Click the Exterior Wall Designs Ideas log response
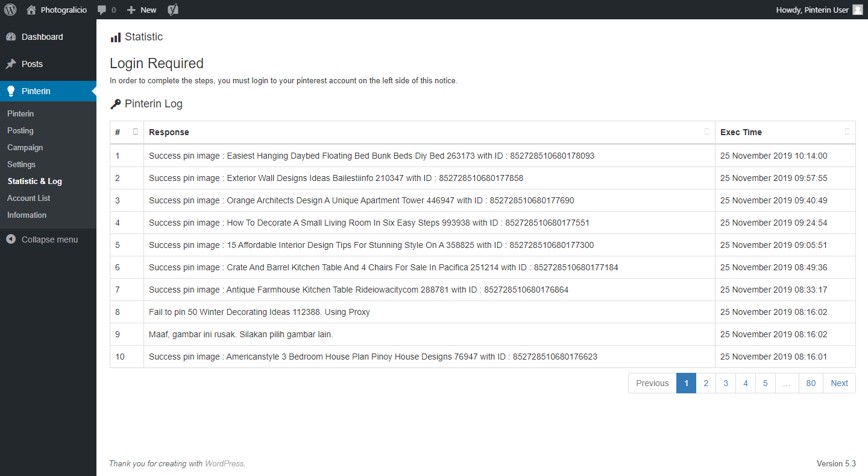This screenshot has height=476, width=868. [x=336, y=178]
